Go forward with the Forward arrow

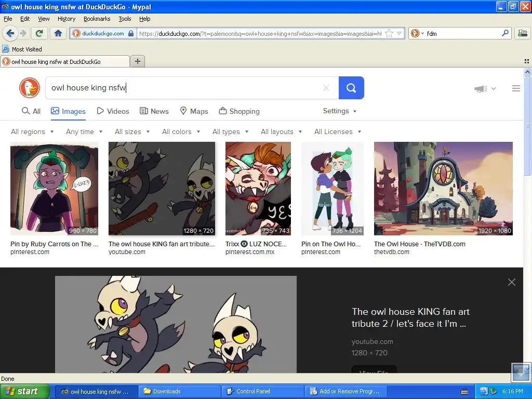tap(23, 33)
